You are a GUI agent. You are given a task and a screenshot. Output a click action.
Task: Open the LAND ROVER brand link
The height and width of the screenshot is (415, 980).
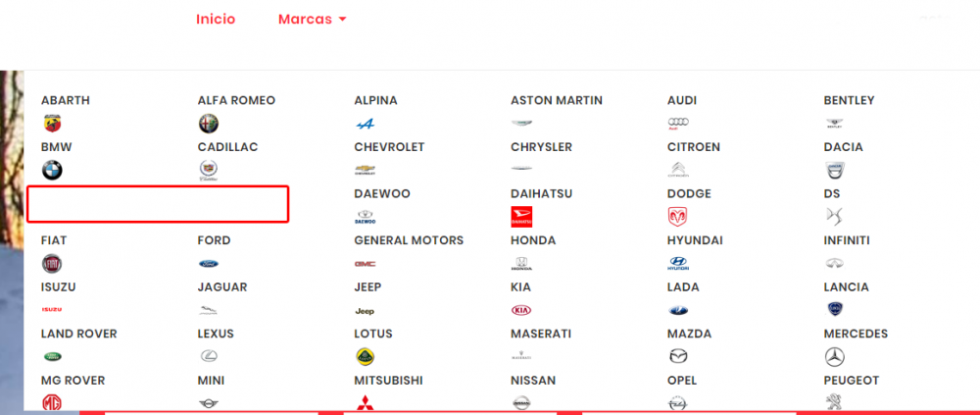pos(78,335)
